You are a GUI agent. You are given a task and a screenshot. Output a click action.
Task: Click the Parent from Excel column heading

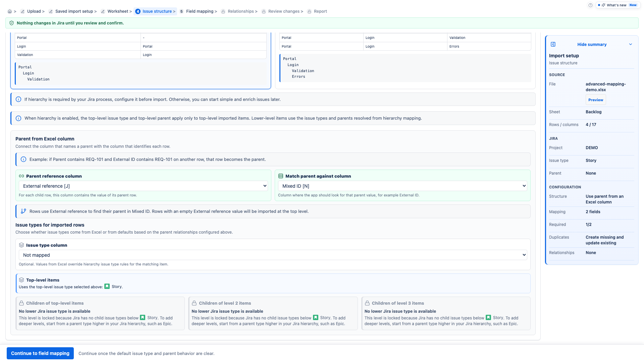click(45, 139)
